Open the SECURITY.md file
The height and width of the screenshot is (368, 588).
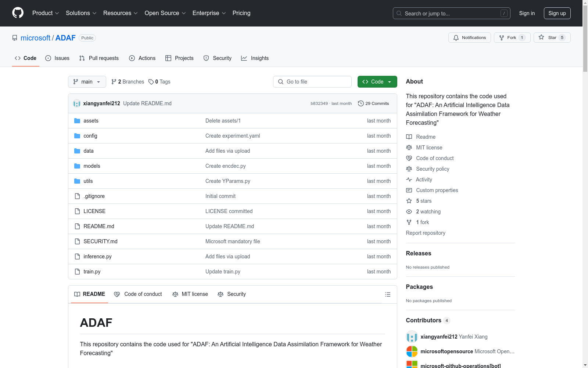(100, 241)
